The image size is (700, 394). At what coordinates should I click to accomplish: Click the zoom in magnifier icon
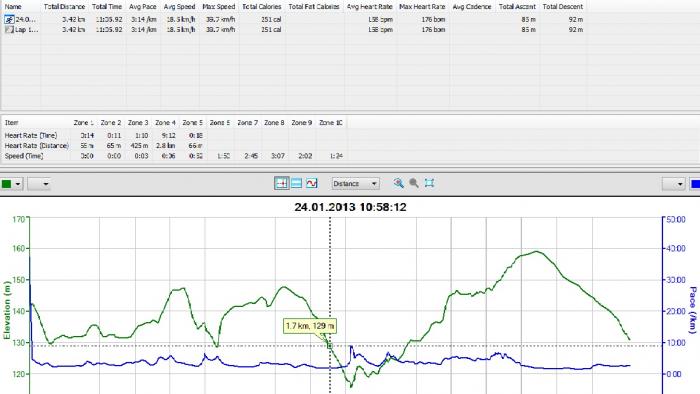tap(399, 183)
